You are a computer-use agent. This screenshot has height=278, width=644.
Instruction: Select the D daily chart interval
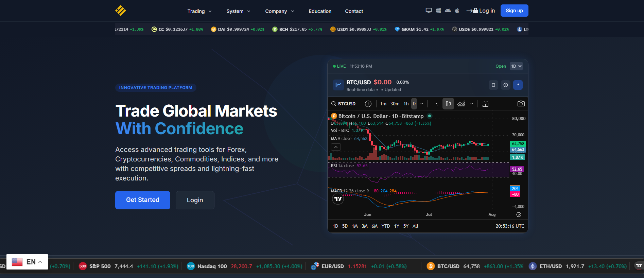pos(414,104)
